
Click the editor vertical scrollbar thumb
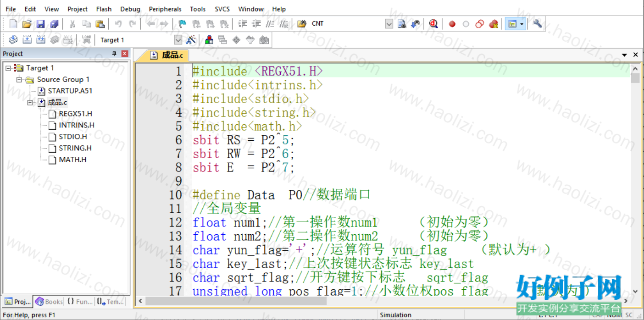[635, 78]
